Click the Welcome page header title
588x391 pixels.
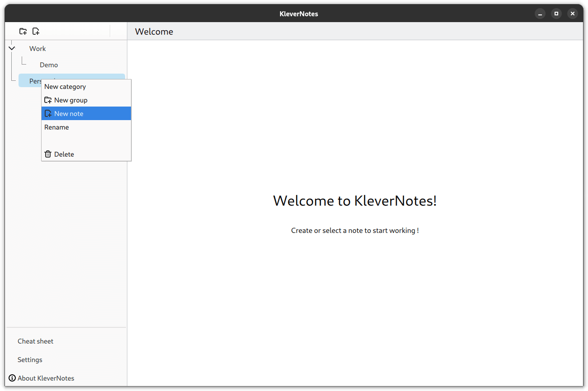(x=154, y=32)
